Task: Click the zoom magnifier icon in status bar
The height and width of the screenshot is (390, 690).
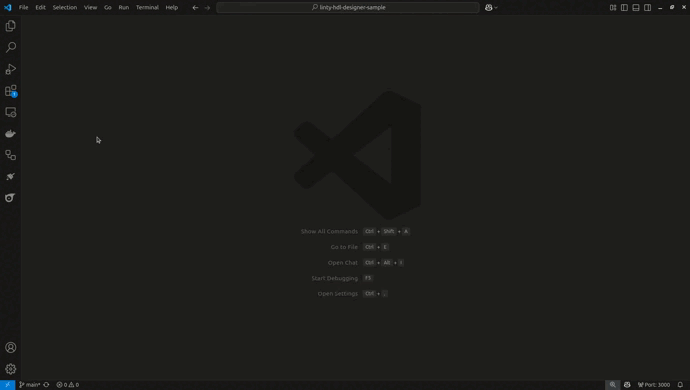Action: coord(613,385)
